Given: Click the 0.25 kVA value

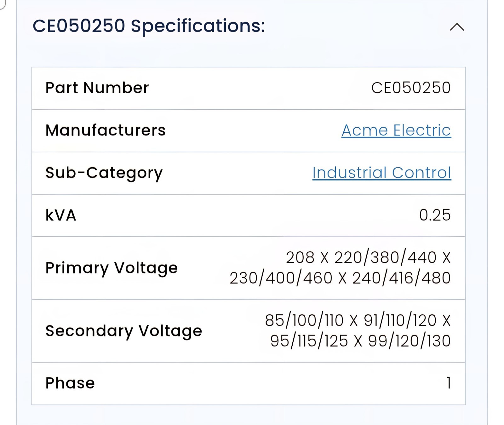Looking at the screenshot, I should tap(435, 215).
